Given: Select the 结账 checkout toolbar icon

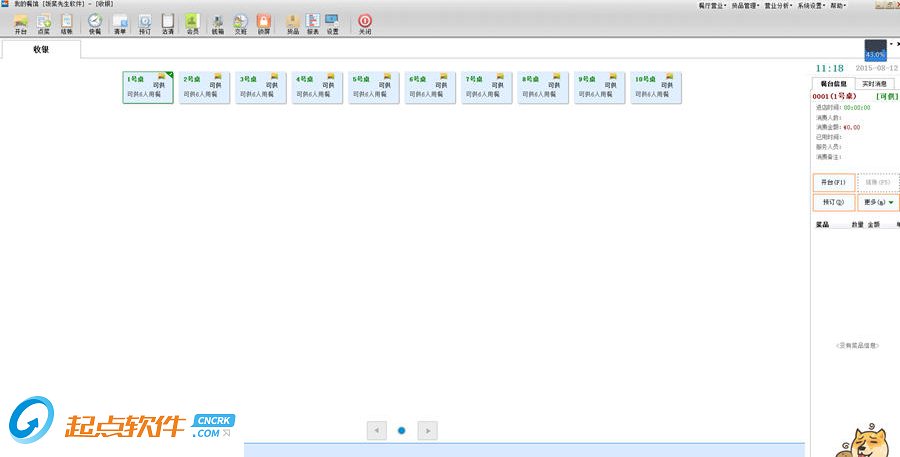Looking at the screenshot, I should 67,24.
